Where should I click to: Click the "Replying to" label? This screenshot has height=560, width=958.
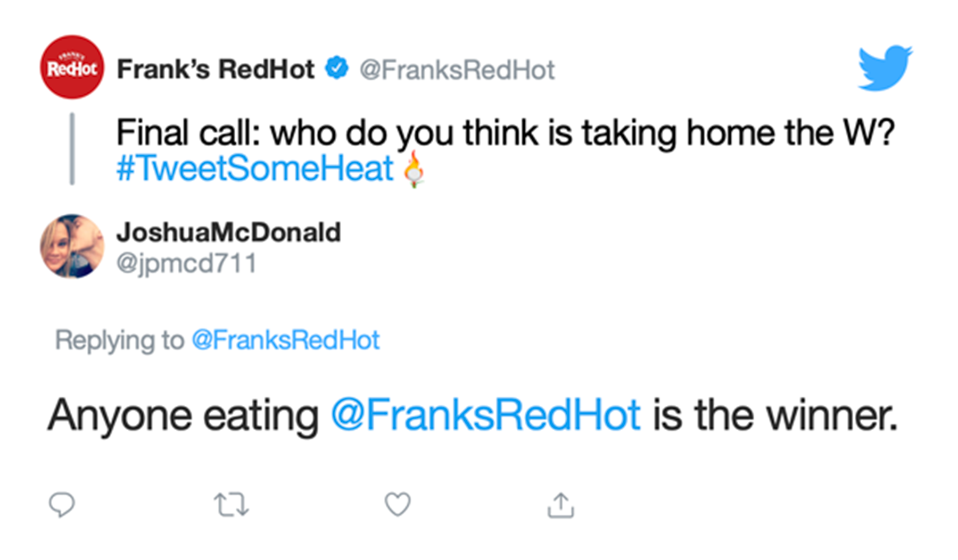[120, 340]
